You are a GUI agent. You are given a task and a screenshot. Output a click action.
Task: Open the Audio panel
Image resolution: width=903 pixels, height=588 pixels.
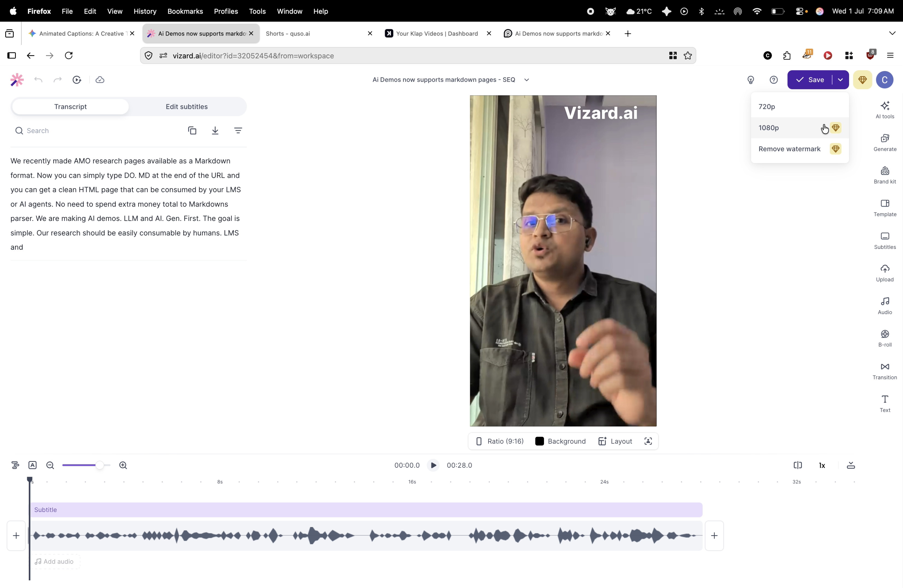(885, 305)
